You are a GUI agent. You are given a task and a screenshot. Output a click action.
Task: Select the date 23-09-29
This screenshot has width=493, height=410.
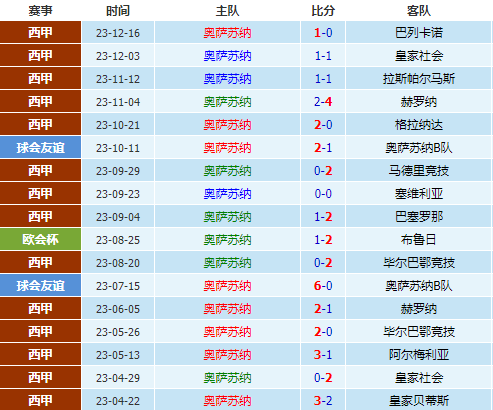tap(118, 171)
